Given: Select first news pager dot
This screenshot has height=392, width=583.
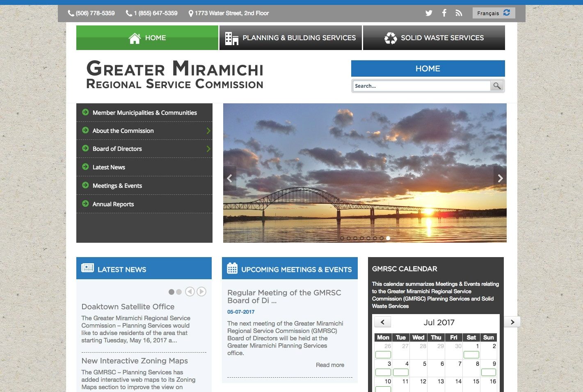Looking at the screenshot, I should [171, 292].
